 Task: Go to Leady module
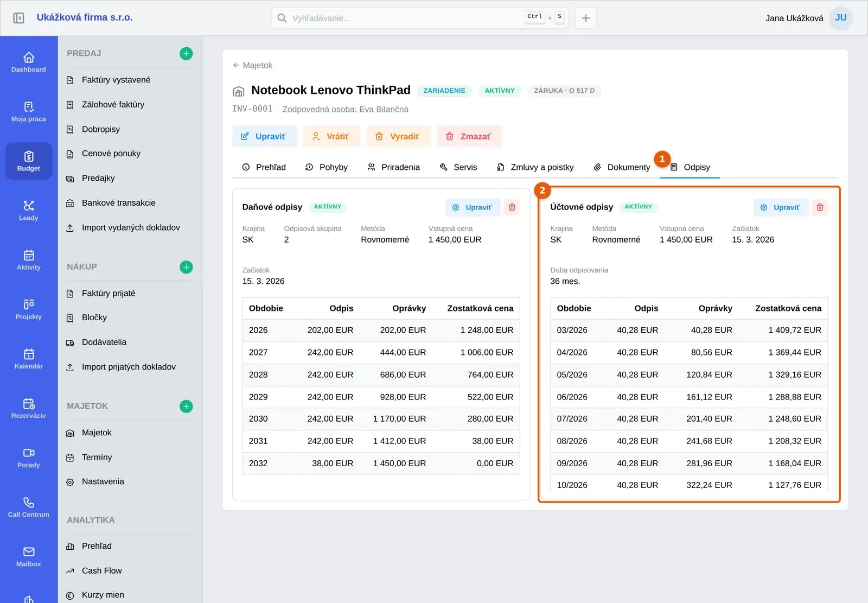tap(29, 211)
